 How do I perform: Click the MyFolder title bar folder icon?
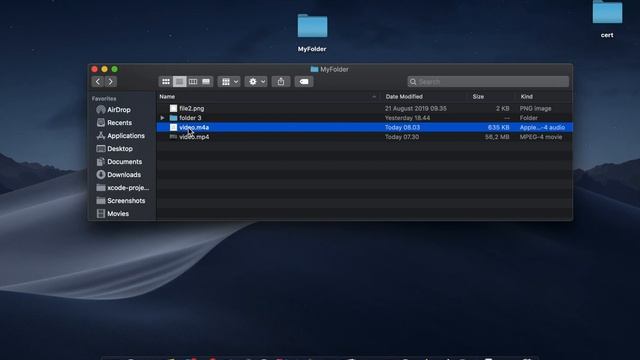pyautogui.click(x=314, y=69)
